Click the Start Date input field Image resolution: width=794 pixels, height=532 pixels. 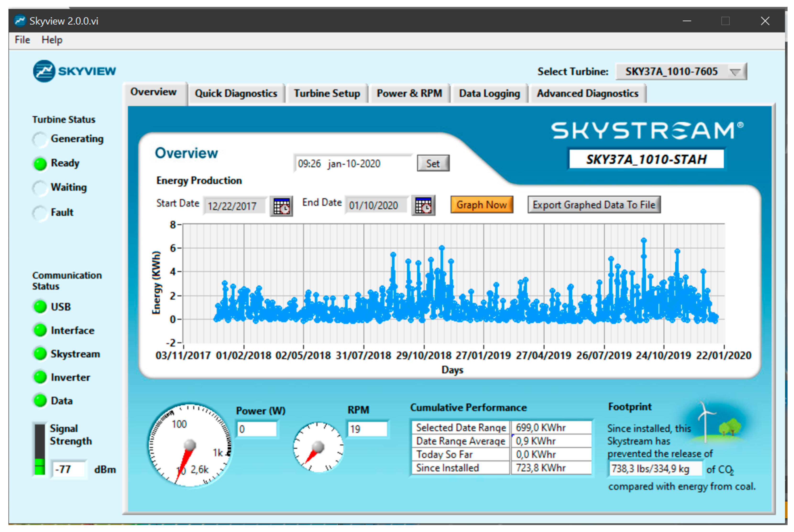coord(235,206)
